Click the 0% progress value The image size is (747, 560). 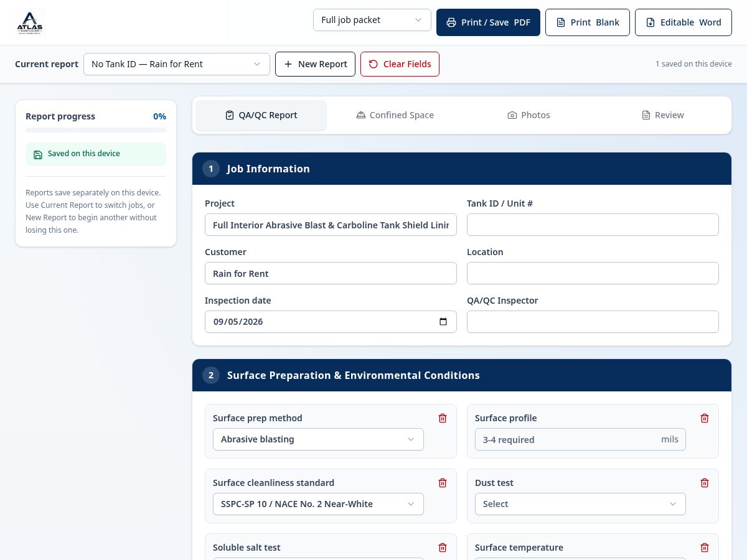tap(159, 116)
